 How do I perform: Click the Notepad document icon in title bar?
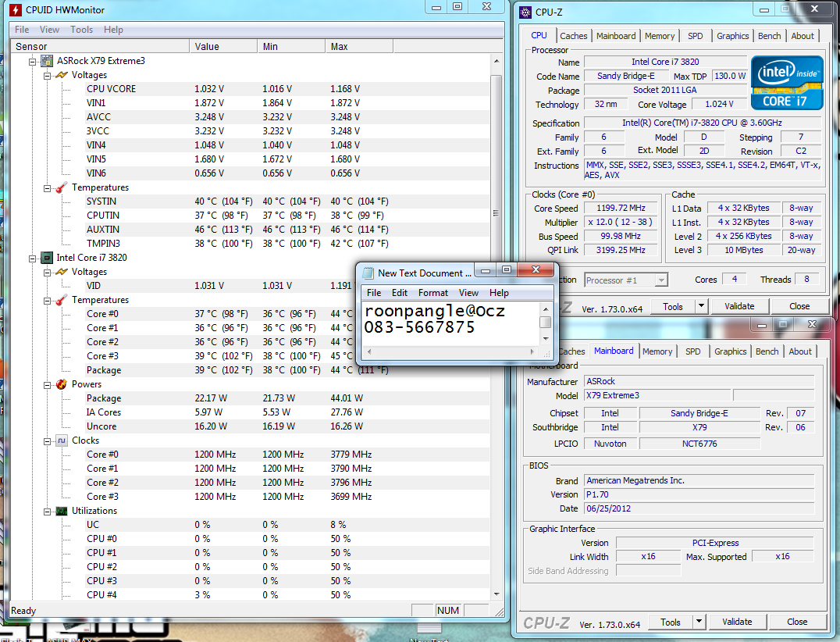point(368,273)
